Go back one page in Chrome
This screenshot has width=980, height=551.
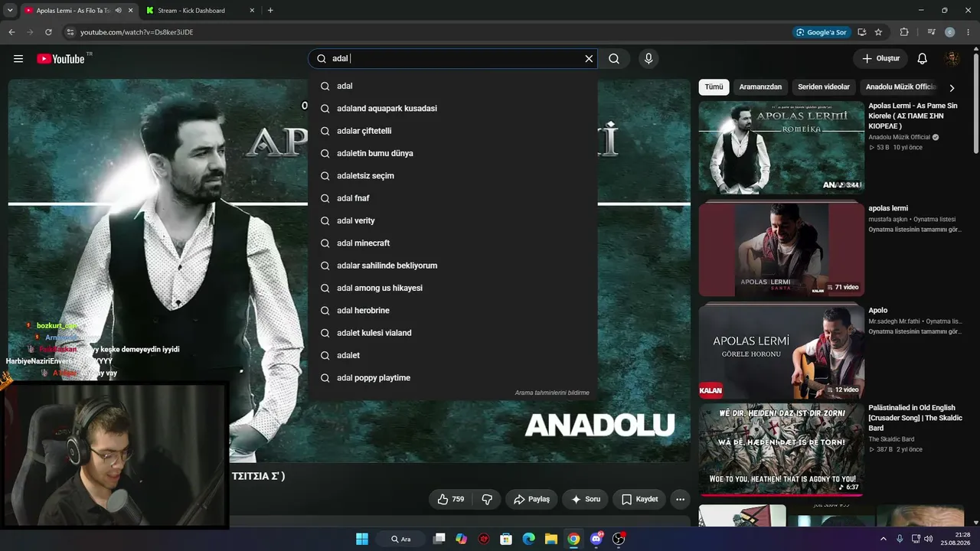(11, 32)
